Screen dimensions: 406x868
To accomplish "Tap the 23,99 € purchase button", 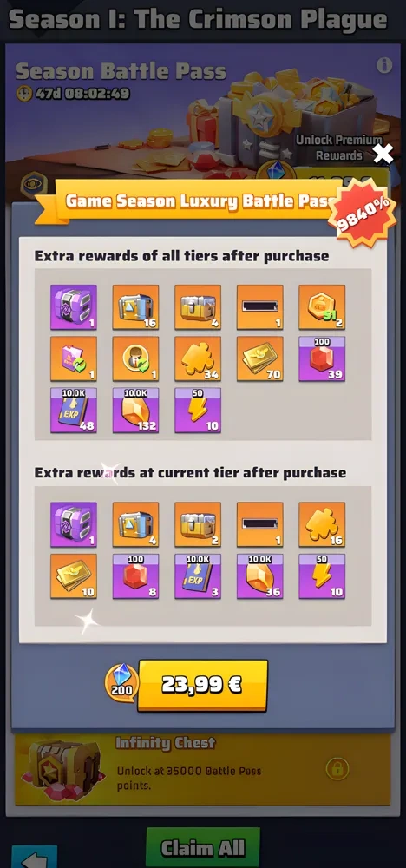I will pos(202,686).
